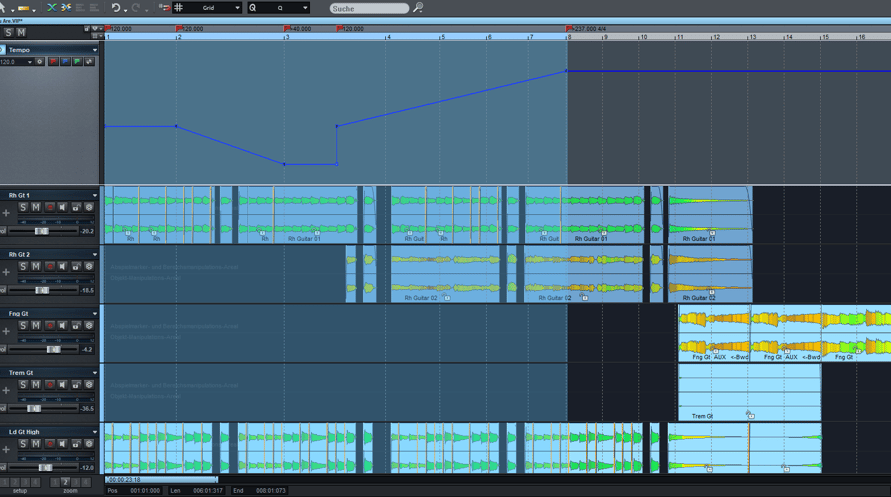The width and height of the screenshot is (891, 497).
Task: Toggle monitoring speaker on Rh Gt 1
Action: click(x=63, y=207)
